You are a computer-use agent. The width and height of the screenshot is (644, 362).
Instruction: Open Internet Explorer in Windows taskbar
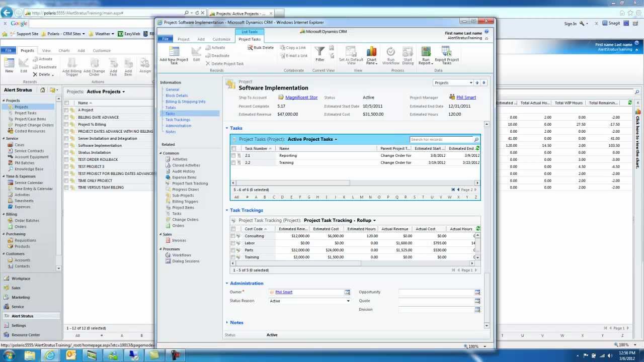tap(50, 355)
